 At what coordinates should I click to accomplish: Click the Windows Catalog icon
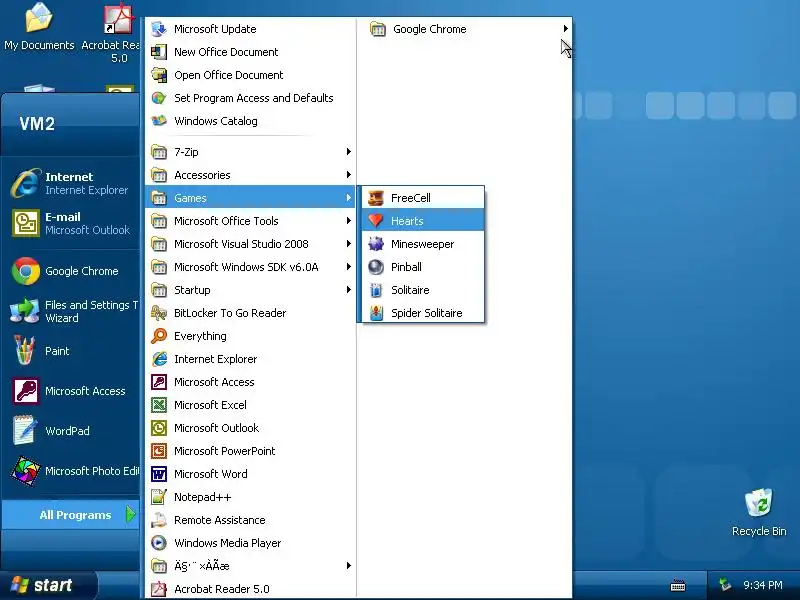click(x=159, y=121)
